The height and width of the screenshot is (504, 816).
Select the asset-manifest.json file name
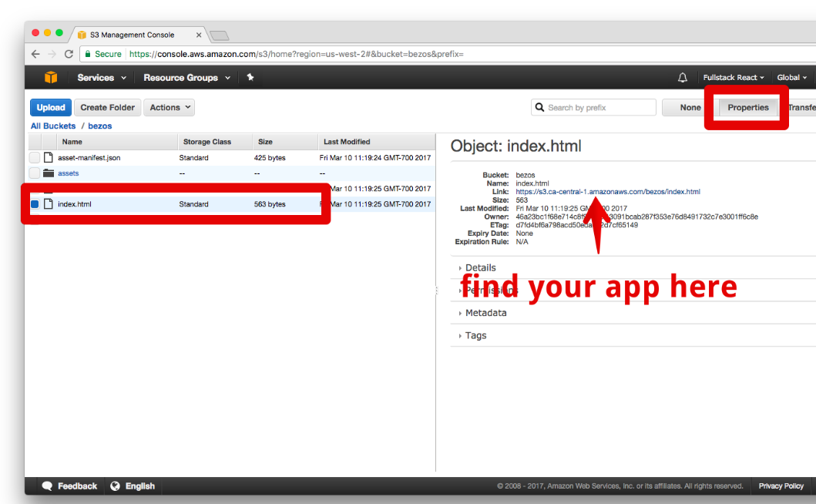point(89,158)
